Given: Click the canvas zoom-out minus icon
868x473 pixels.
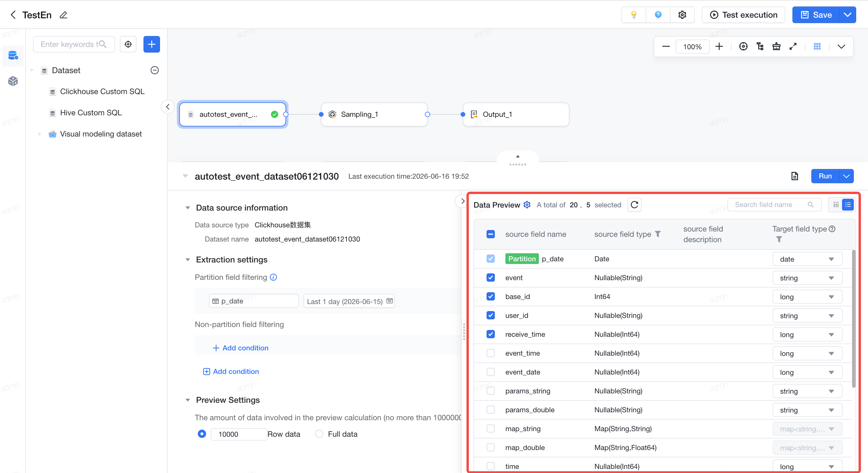Looking at the screenshot, I should [x=665, y=47].
